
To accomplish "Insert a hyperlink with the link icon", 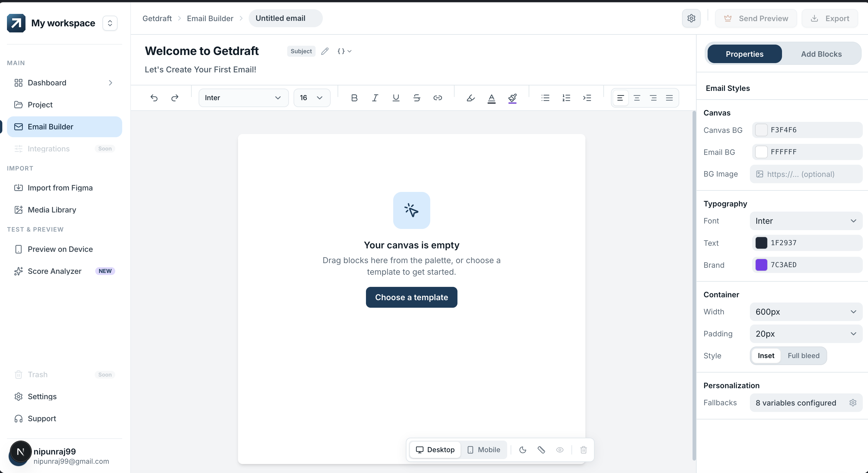I will pyautogui.click(x=438, y=98).
